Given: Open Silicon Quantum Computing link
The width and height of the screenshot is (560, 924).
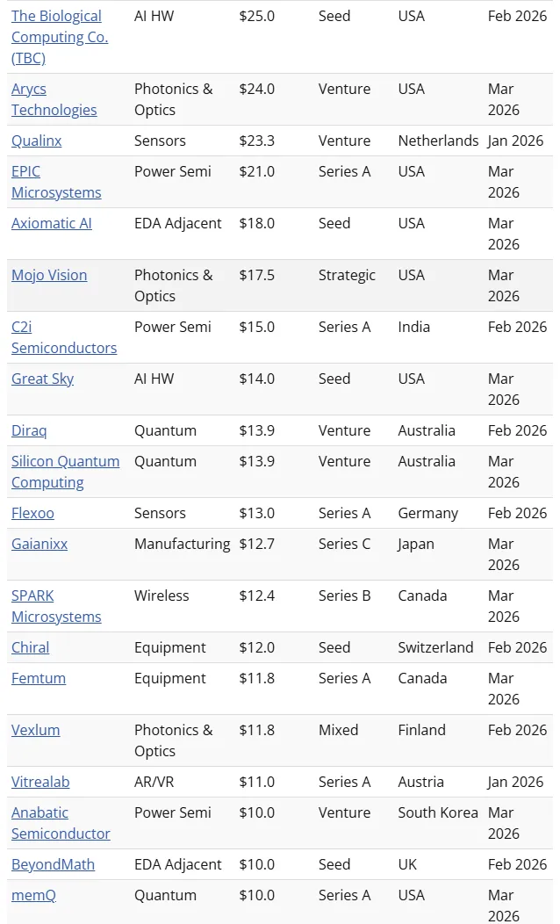Looking at the screenshot, I should click(x=65, y=461).
